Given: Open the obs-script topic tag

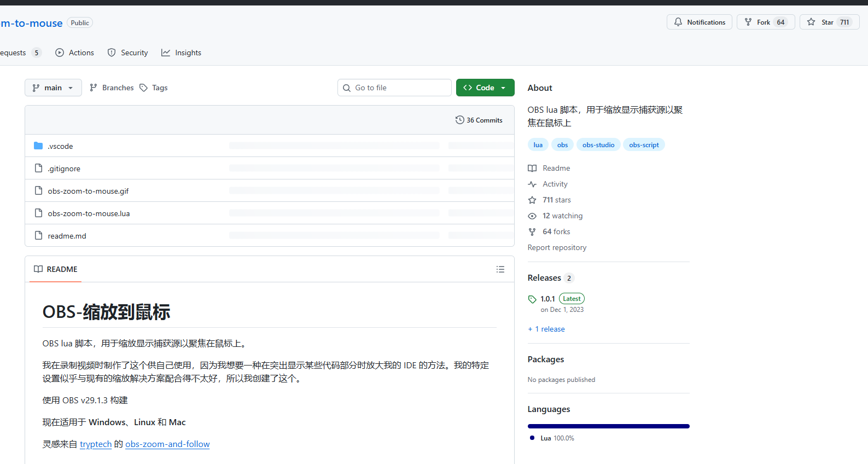Looking at the screenshot, I should (644, 144).
